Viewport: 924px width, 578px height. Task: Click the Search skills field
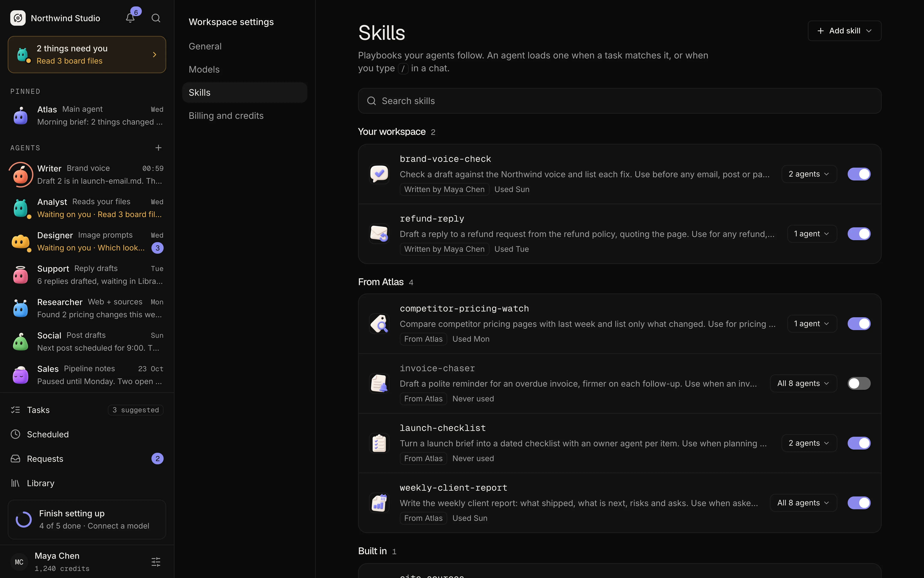619,101
